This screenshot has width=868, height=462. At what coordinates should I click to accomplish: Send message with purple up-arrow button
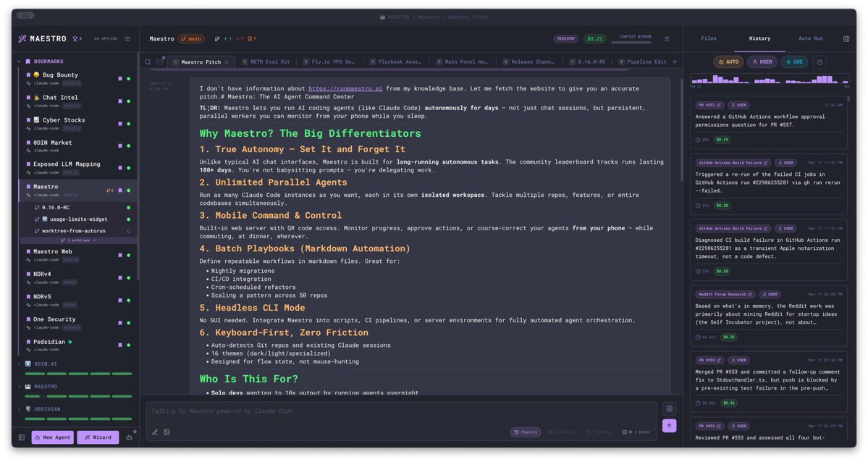669,426
